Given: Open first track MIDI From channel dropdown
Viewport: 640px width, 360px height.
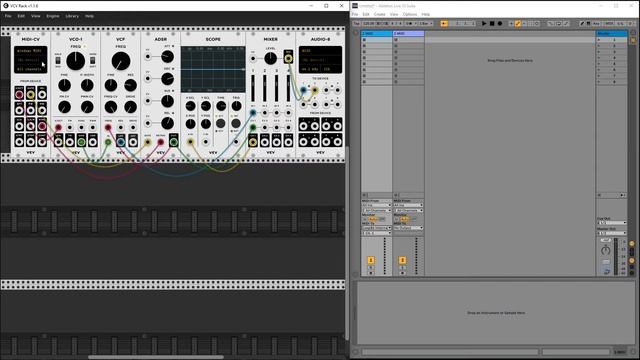Looking at the screenshot, I should 377,211.
